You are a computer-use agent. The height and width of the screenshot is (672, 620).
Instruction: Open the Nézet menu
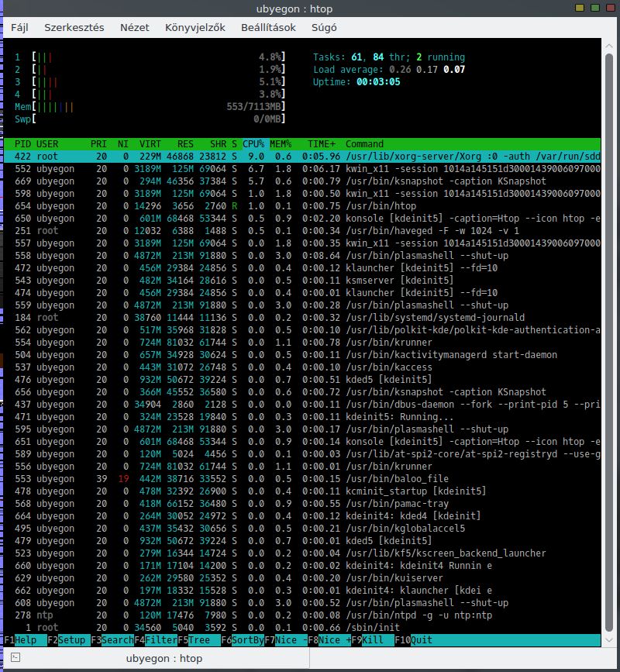pos(135,28)
